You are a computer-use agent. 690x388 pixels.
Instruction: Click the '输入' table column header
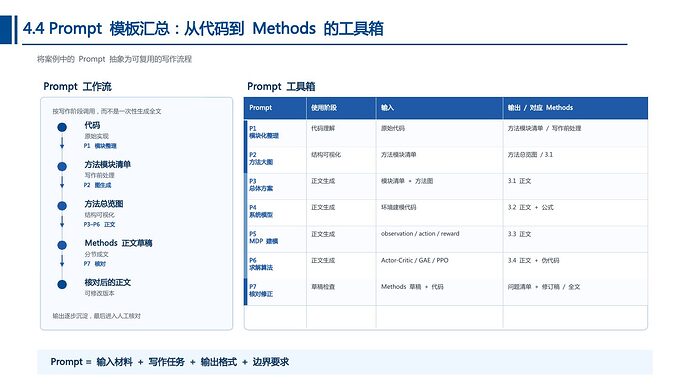point(387,107)
